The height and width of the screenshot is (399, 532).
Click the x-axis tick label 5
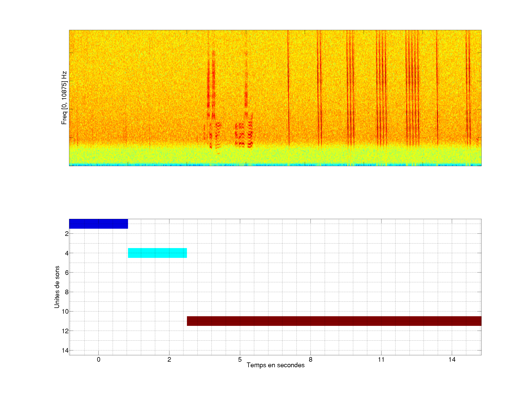point(240,359)
